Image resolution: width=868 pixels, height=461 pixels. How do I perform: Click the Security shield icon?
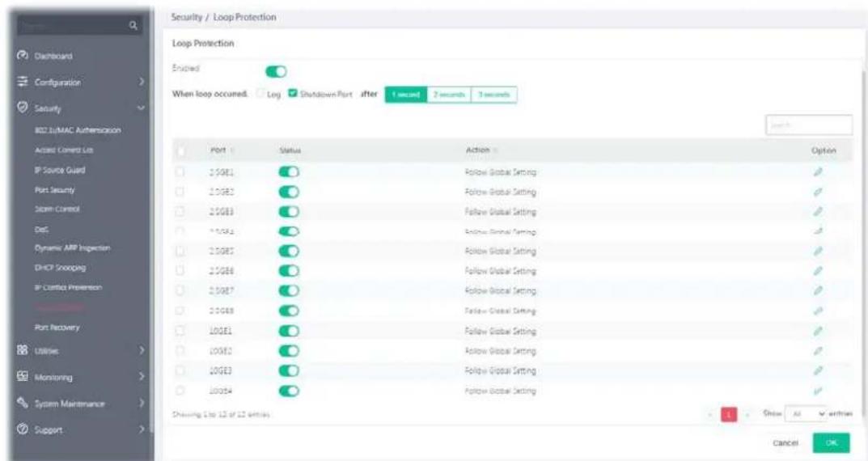tap(22, 108)
